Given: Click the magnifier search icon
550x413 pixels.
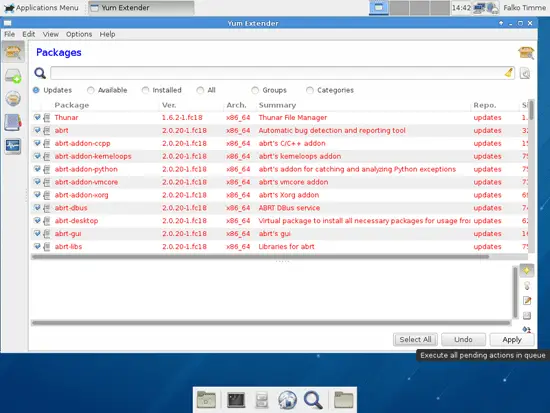Looking at the screenshot, I should 40,73.
